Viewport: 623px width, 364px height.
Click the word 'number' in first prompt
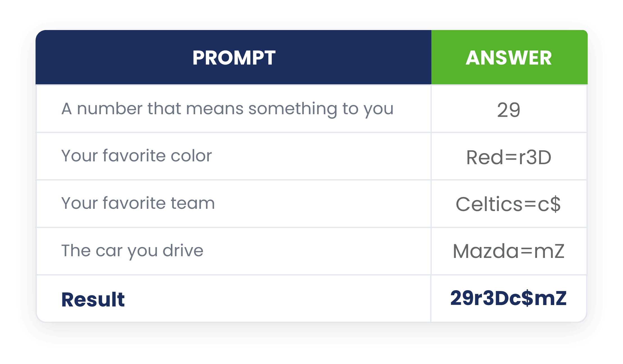tap(110, 109)
